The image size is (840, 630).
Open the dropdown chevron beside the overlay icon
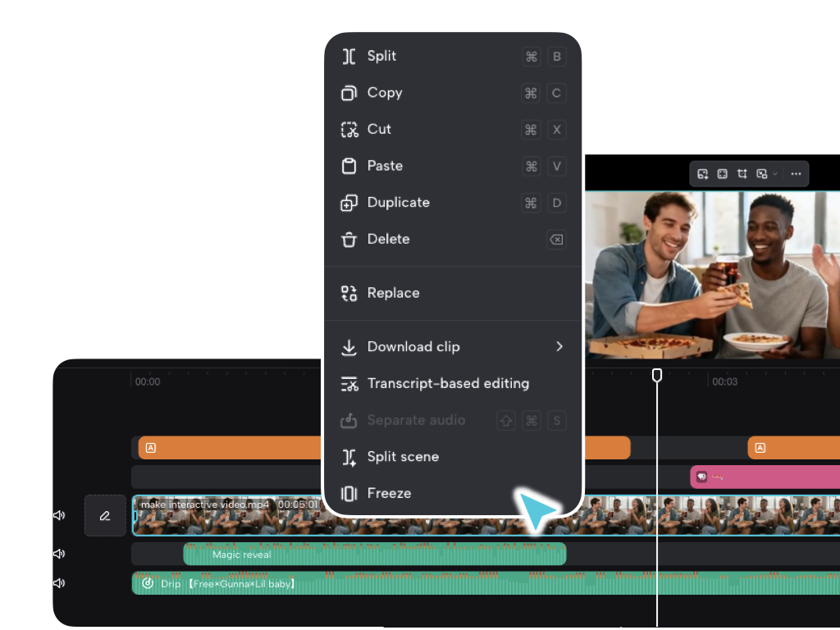776,174
